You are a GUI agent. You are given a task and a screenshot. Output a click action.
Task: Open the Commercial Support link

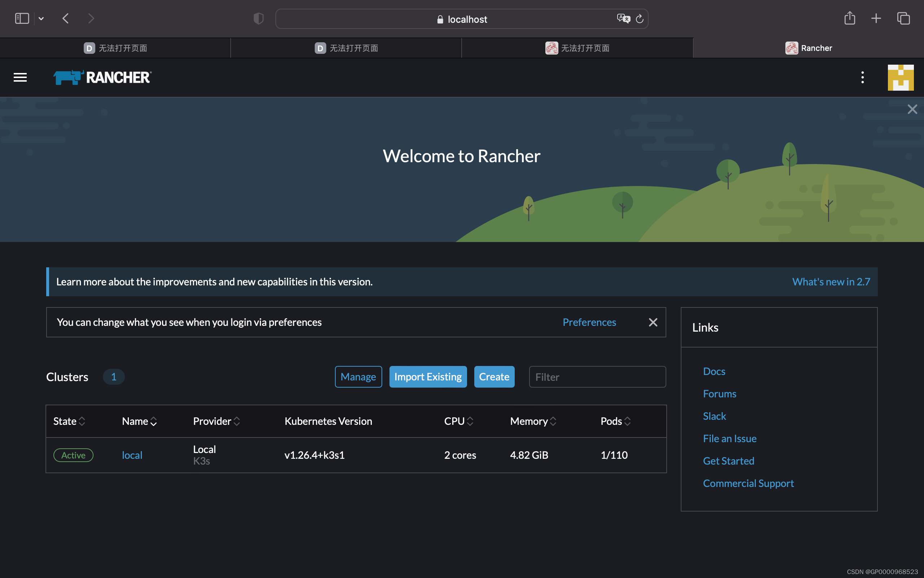(748, 484)
